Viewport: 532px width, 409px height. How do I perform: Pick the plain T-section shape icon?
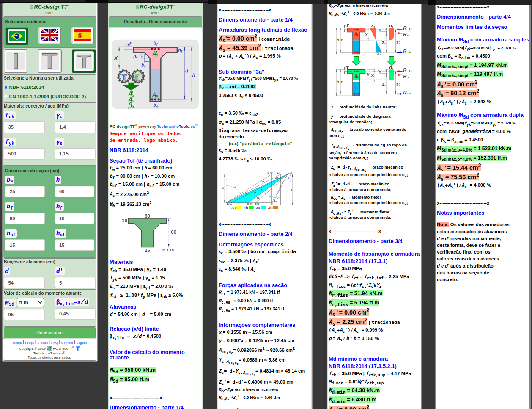pos(50,61)
